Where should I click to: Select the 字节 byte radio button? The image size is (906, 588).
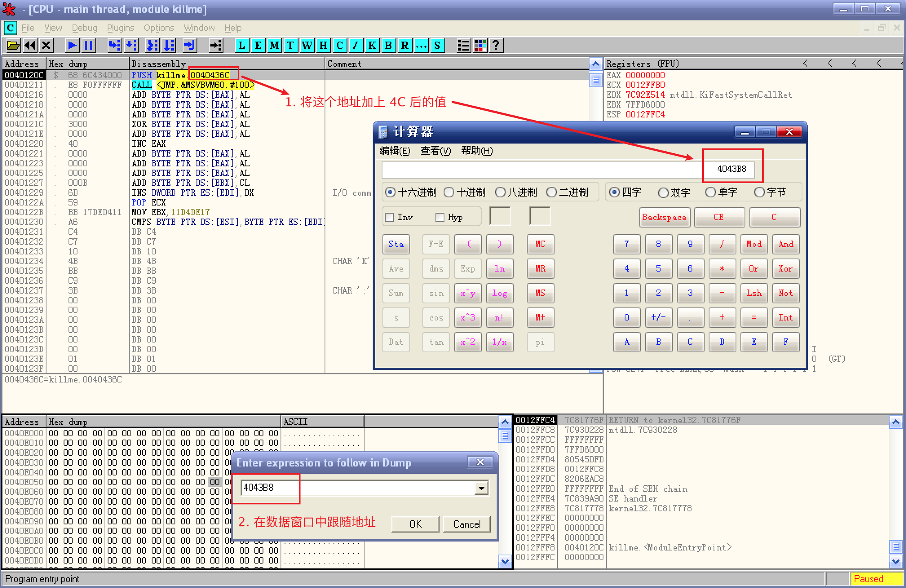[x=760, y=192]
